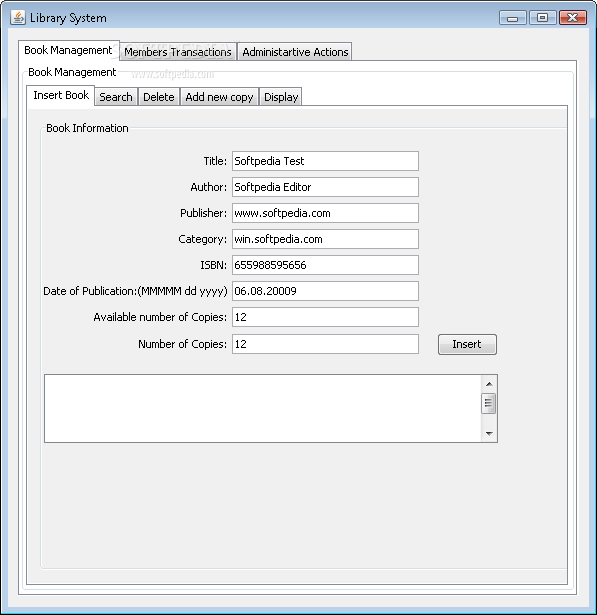Screen dimensions: 597x615
Task: Open the Delete sub-tab
Action: tap(158, 97)
